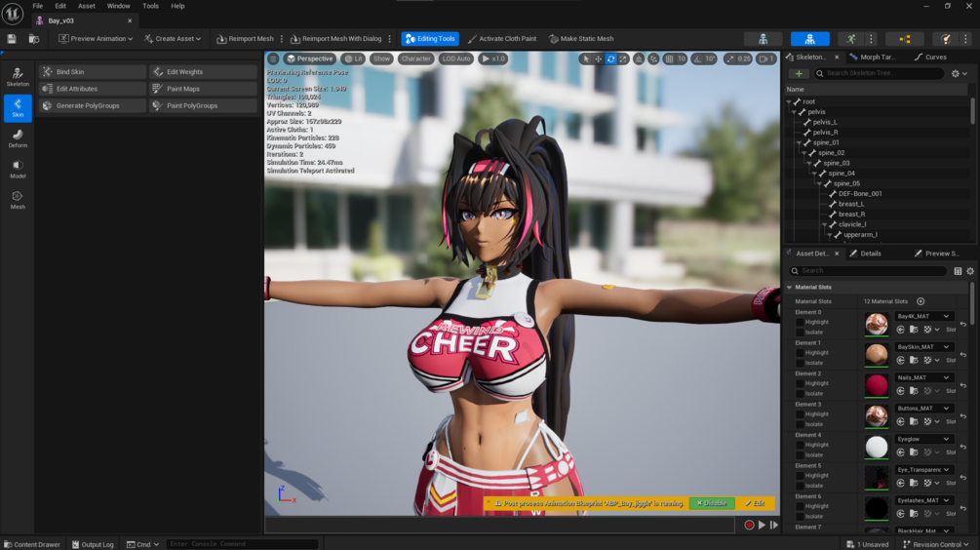Viewport: 980px width, 550px height.
Task: Enable Highlight for Element 2
Action: pos(800,383)
